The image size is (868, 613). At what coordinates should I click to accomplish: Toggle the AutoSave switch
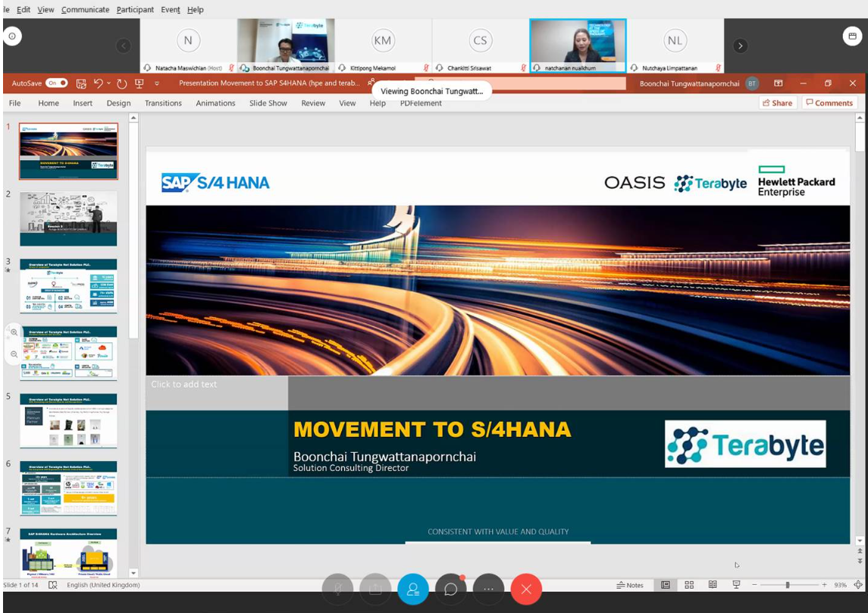tap(56, 83)
